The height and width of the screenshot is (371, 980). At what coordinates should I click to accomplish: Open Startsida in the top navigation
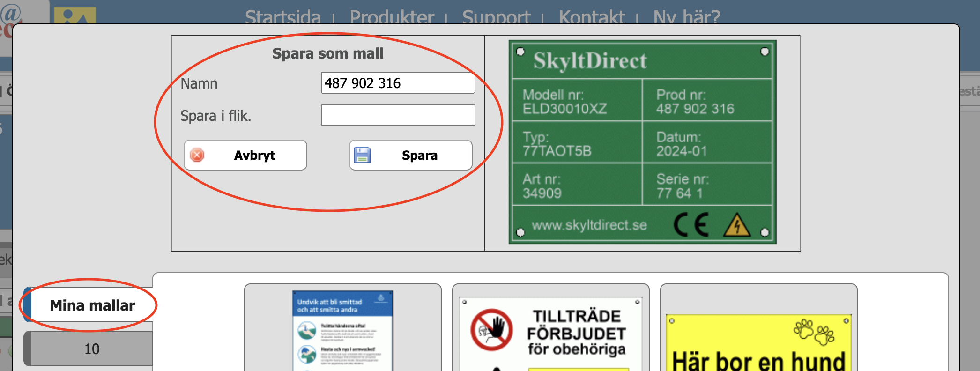(x=283, y=17)
